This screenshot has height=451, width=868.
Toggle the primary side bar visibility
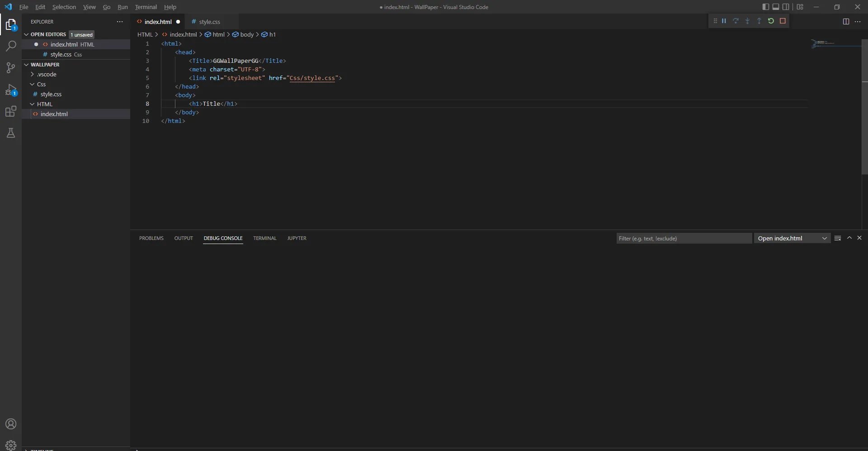point(765,7)
